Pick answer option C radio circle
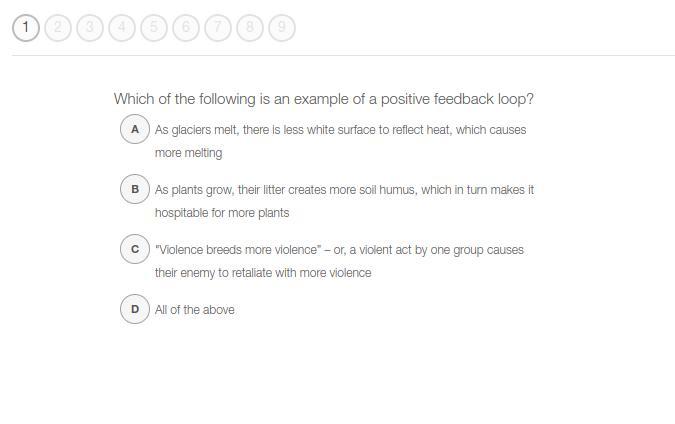 point(135,249)
